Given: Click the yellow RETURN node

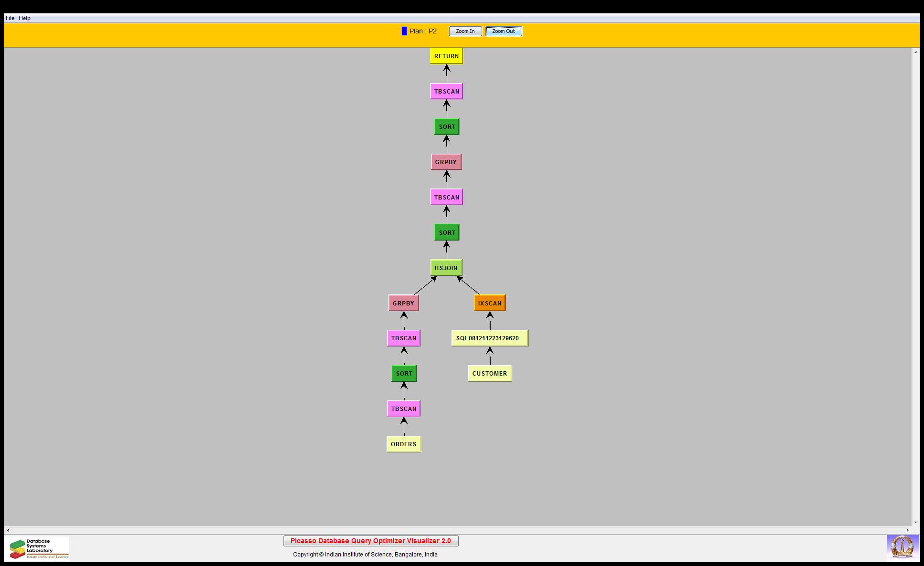Looking at the screenshot, I should pyautogui.click(x=446, y=56).
